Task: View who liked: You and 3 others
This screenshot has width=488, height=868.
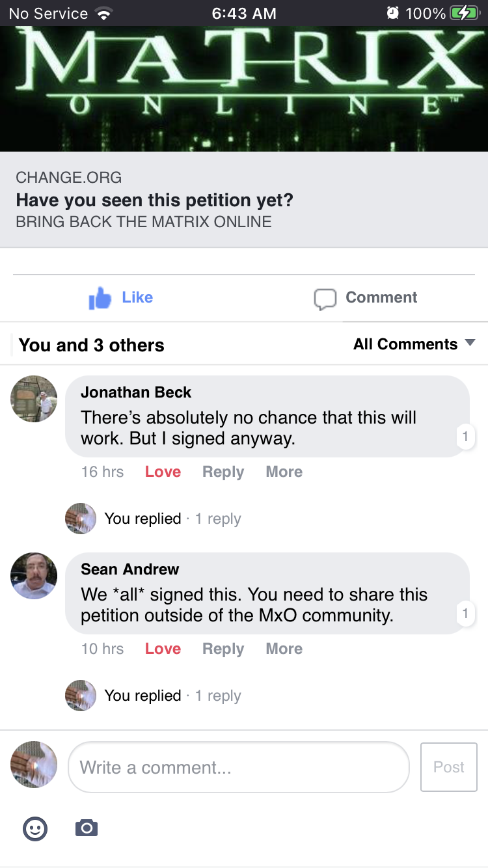Action: click(x=92, y=345)
